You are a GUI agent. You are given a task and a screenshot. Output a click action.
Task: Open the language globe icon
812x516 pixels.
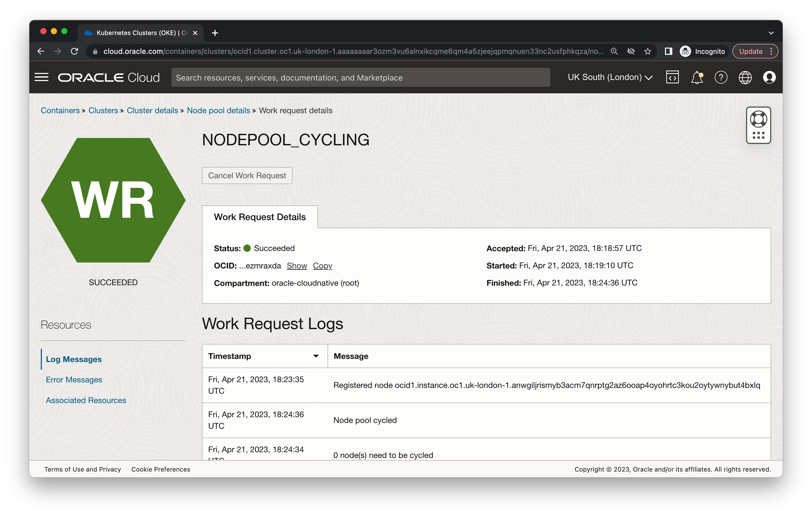(x=746, y=77)
